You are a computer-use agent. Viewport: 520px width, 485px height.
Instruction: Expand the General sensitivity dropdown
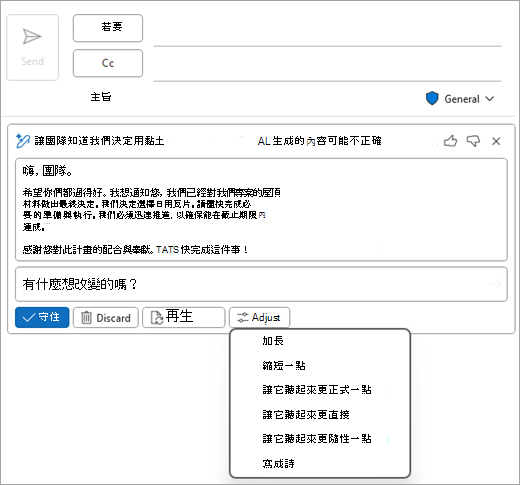[490, 99]
